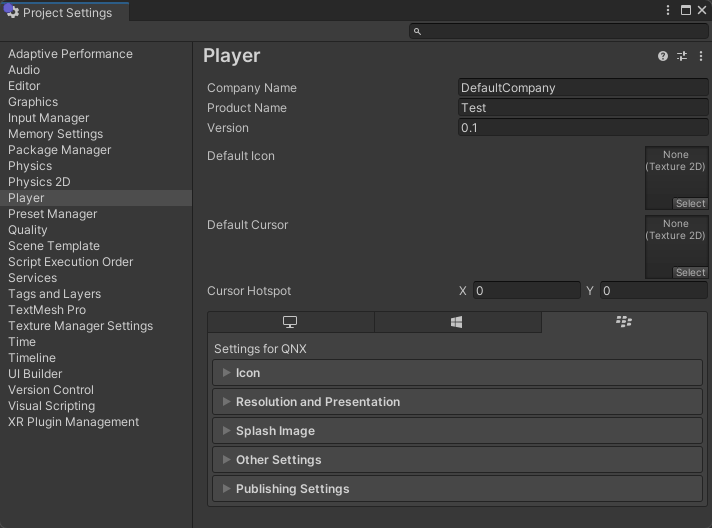
Task: Click the search magnifier icon
Action: [417, 31]
